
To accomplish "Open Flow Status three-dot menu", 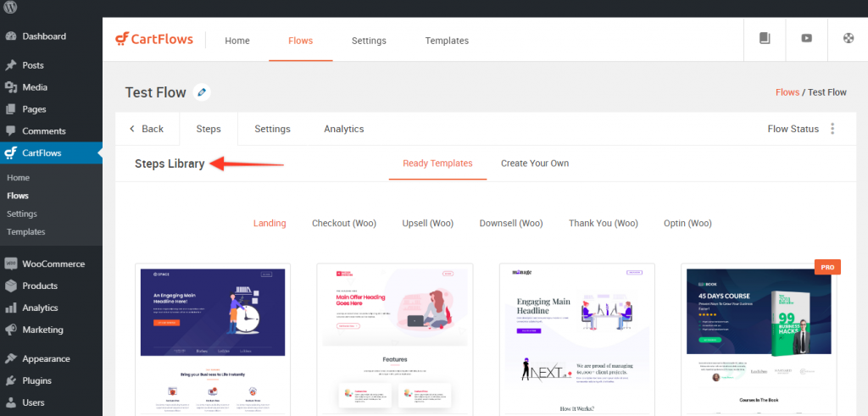I will coord(832,129).
